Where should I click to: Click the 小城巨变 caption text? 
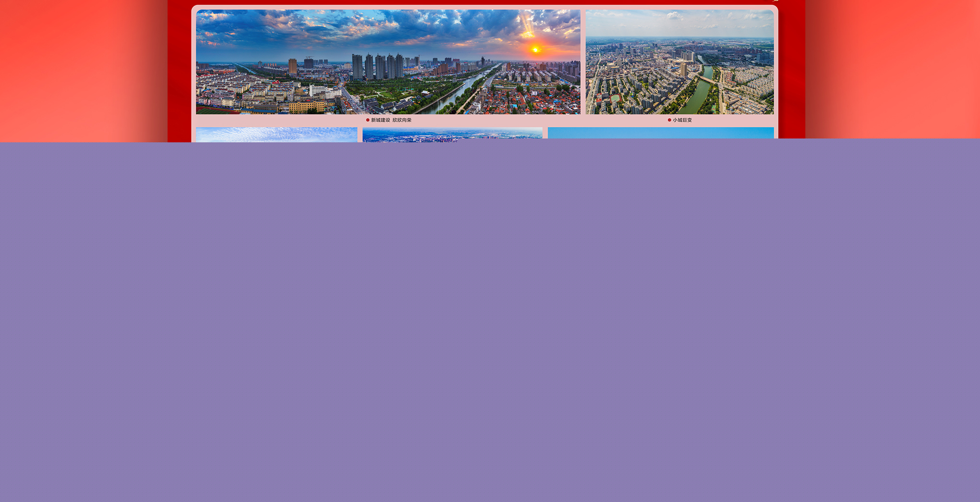click(682, 120)
